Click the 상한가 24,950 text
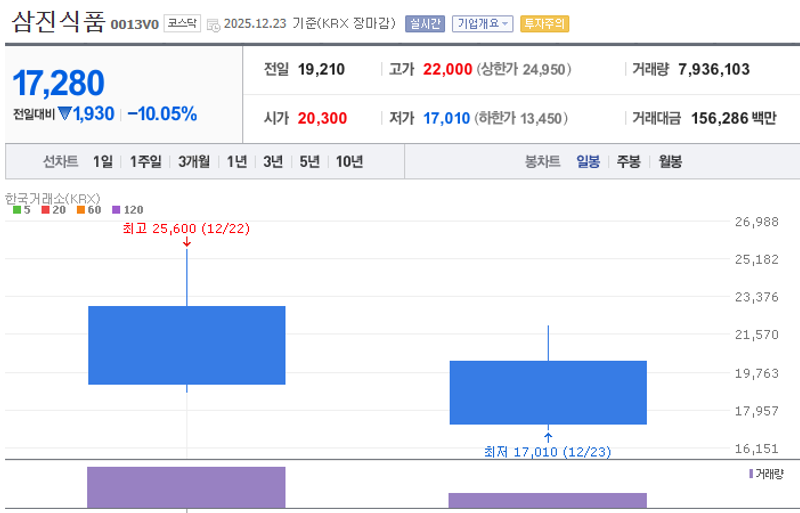 (x=524, y=69)
